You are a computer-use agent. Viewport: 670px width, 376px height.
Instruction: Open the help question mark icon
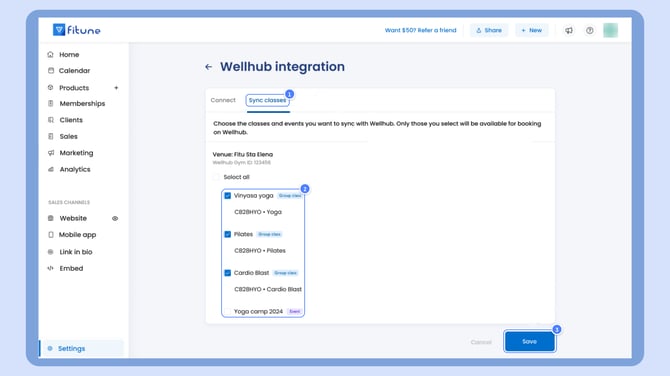pos(590,30)
